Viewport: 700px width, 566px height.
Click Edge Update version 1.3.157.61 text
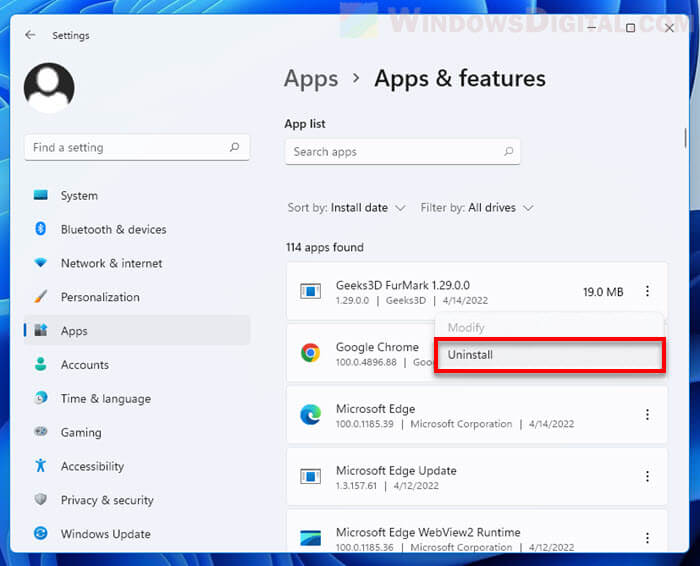tap(356, 485)
